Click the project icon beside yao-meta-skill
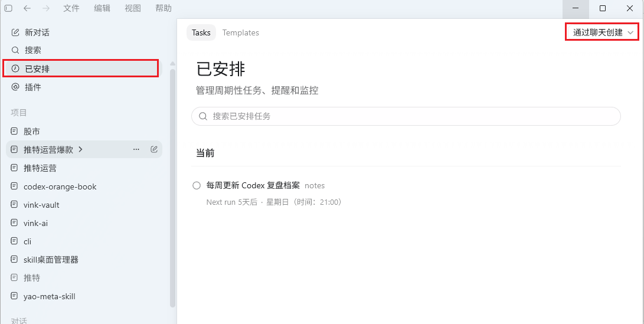Screen dimensions: 644x324 click(x=14, y=296)
